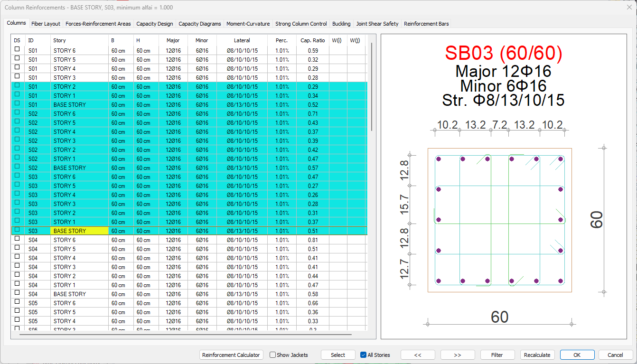Open the Moment-Curvature tab

(x=248, y=24)
